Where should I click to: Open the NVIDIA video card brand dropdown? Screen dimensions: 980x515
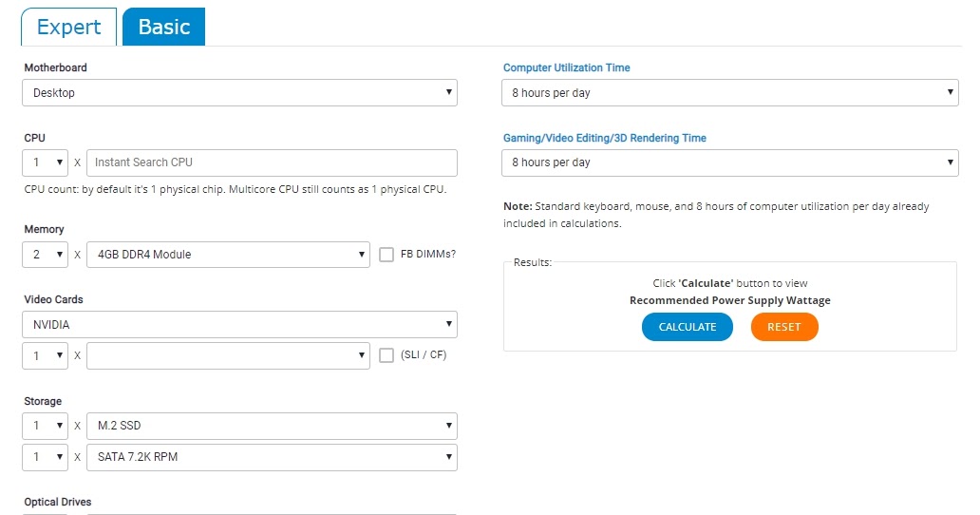click(x=239, y=325)
